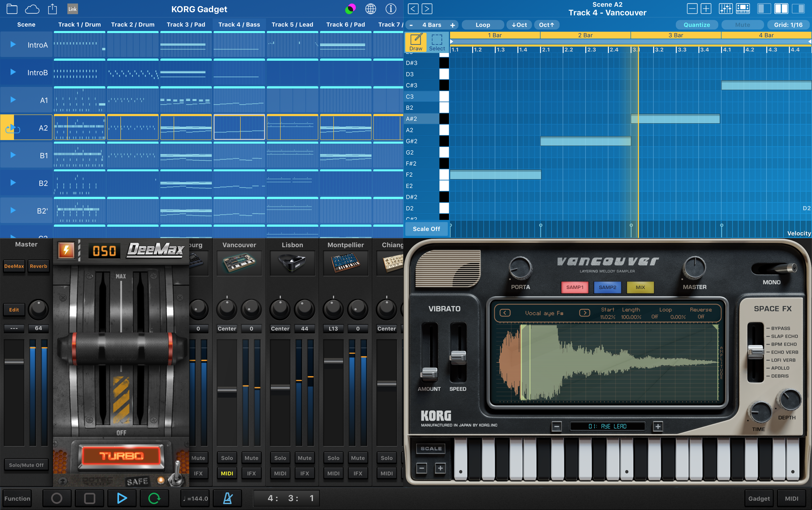Go to previous track arrow

[x=413, y=9]
